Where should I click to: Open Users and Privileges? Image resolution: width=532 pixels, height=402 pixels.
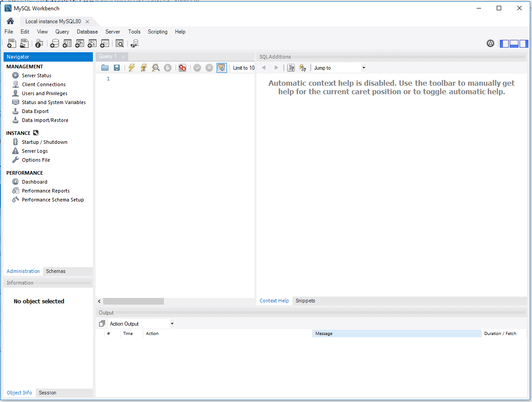(45, 93)
